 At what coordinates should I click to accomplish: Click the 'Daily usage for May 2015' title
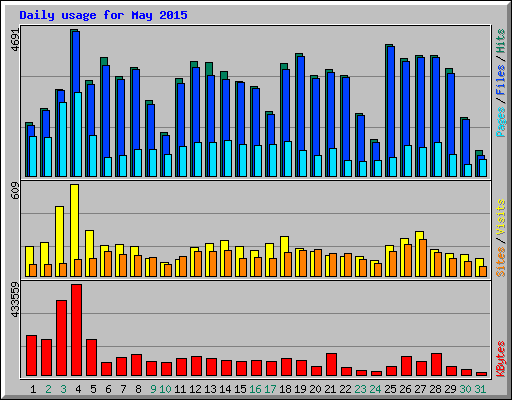click(x=103, y=15)
